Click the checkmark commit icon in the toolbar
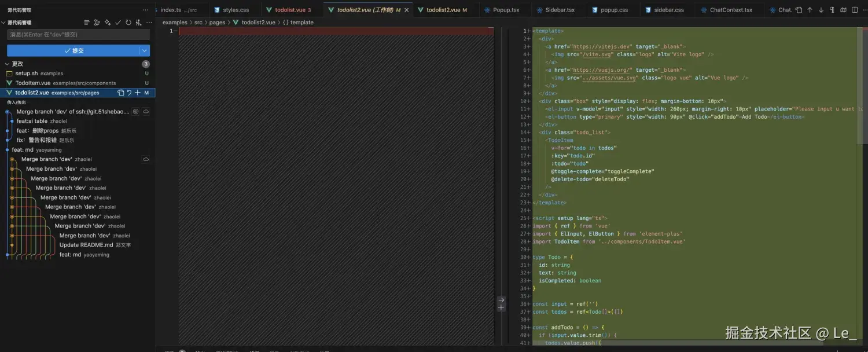Screen dimensions: 868x352 118,23
